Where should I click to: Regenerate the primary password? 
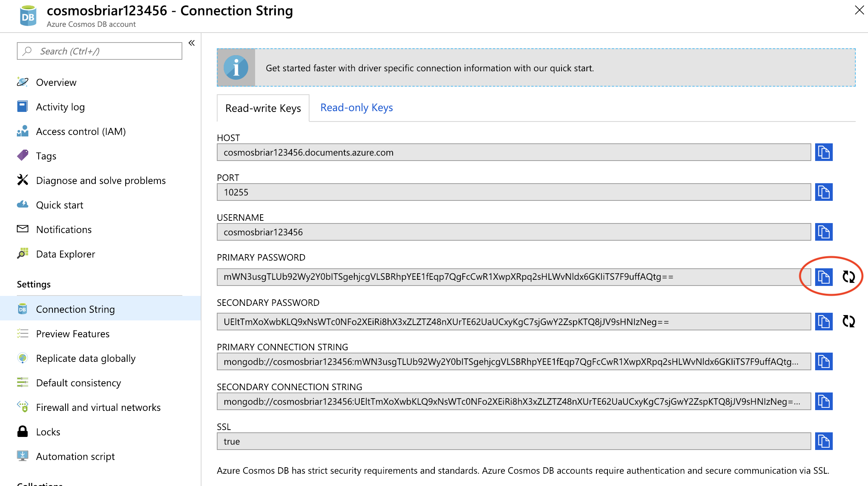(849, 277)
